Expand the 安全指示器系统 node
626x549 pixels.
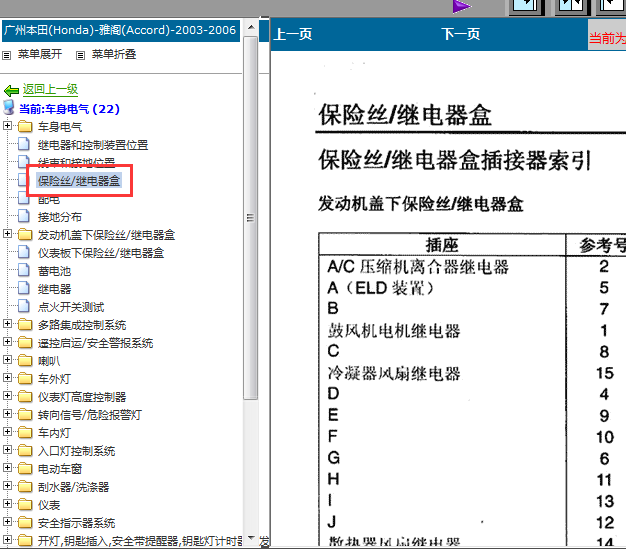point(7,521)
